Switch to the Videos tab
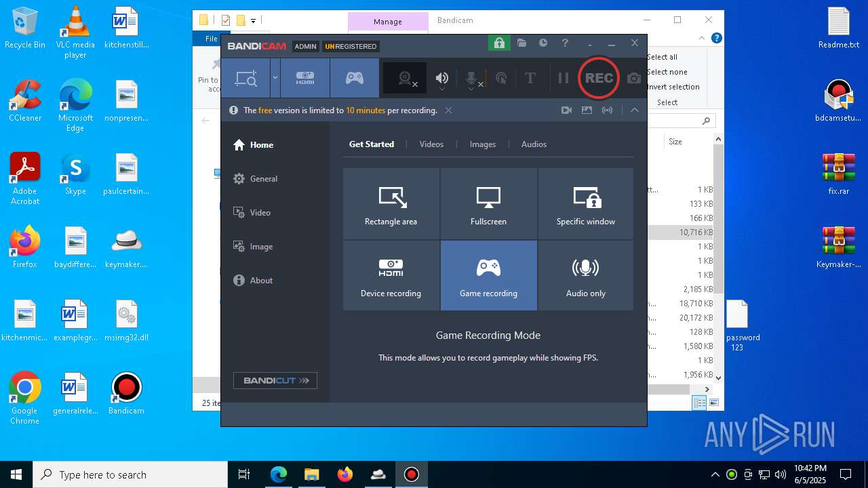This screenshot has height=488, width=868. pyautogui.click(x=431, y=144)
